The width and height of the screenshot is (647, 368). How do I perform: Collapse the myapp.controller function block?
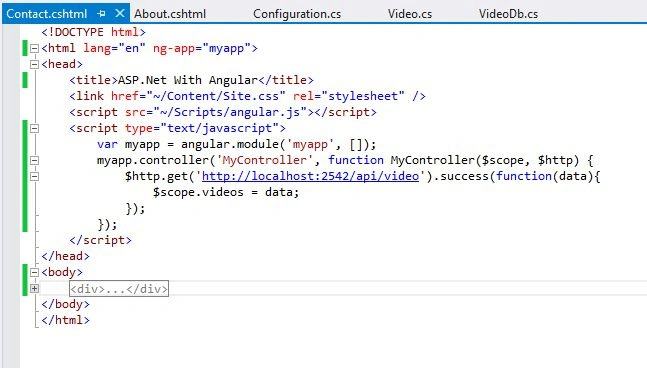click(35, 160)
